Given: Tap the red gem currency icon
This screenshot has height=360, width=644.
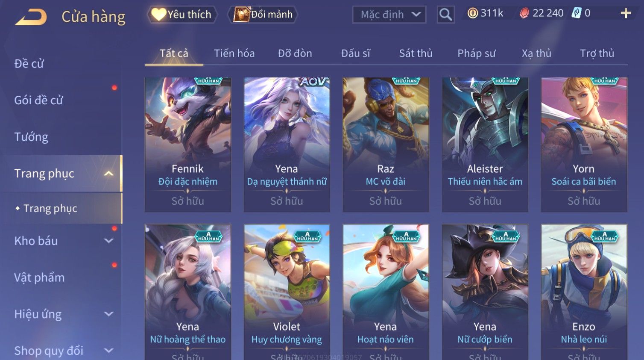Looking at the screenshot, I should 524,13.
